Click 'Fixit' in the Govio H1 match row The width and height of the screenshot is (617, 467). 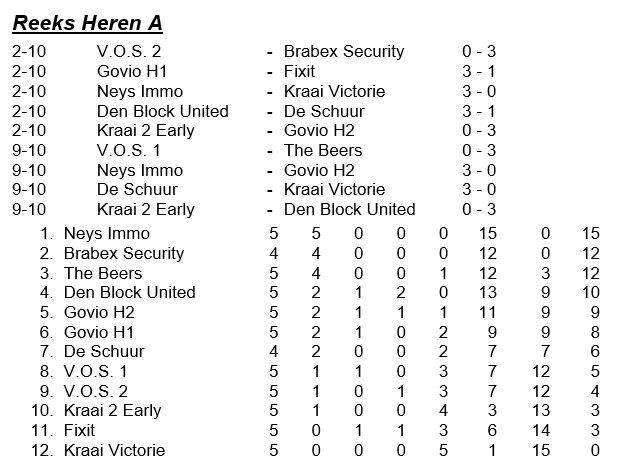coord(299,72)
